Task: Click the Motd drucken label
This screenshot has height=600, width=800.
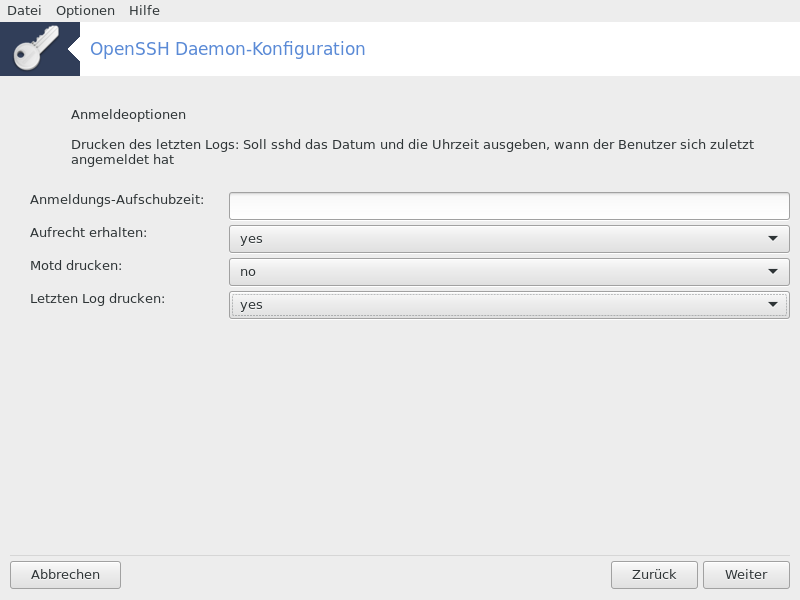Action: tap(76, 266)
